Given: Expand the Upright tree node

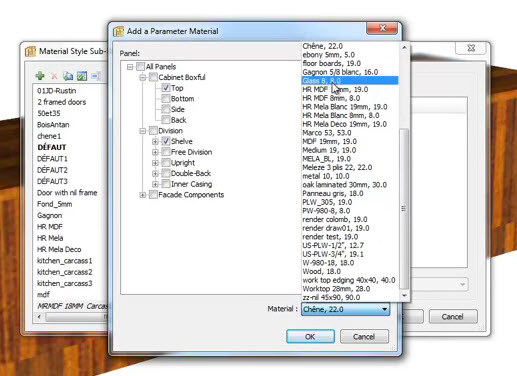Looking at the screenshot, I should pyautogui.click(x=155, y=163).
